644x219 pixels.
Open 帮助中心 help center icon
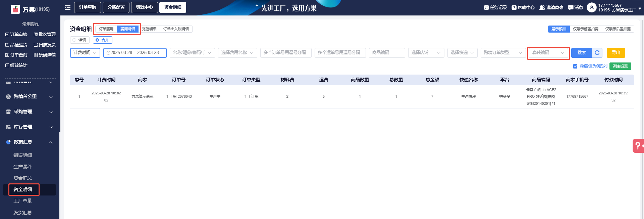click(514, 7)
